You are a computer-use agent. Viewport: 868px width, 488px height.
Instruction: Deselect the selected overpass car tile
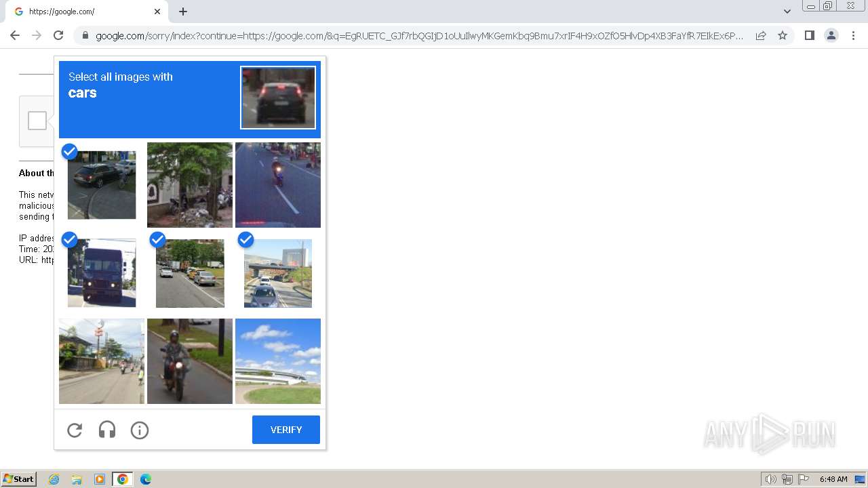[x=278, y=273]
